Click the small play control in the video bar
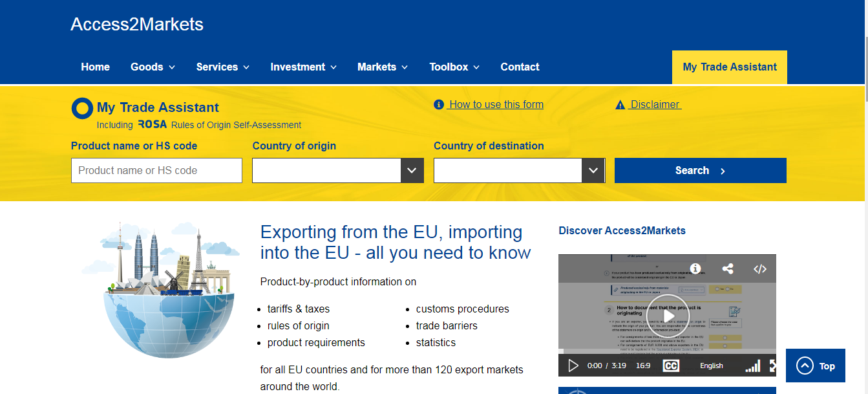Screen dimensions: 868x394 click(573, 366)
